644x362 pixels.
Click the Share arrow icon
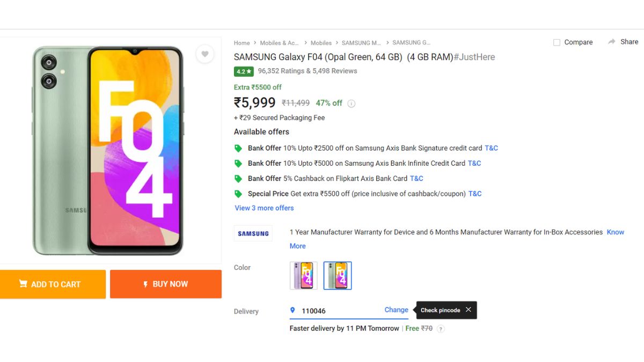(611, 42)
